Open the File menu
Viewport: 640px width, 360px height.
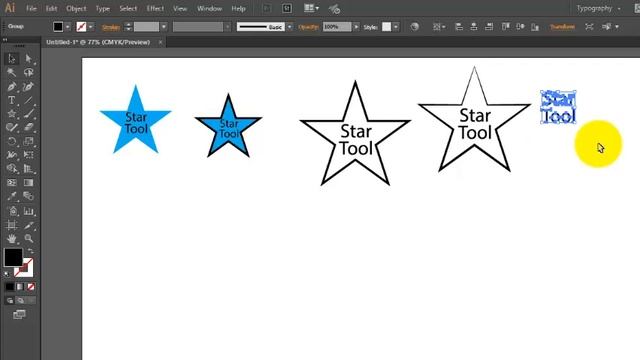tap(31, 9)
